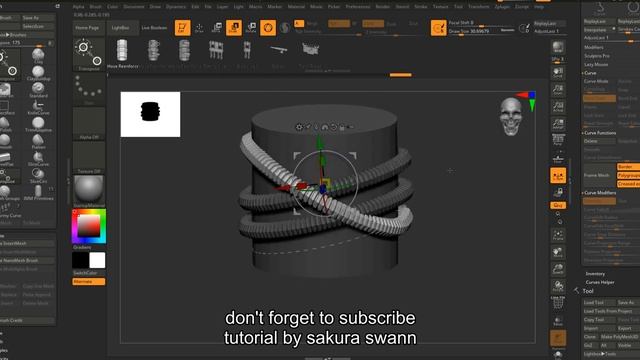
Task: Click the Import button in Tool panel
Action: pos(599,328)
